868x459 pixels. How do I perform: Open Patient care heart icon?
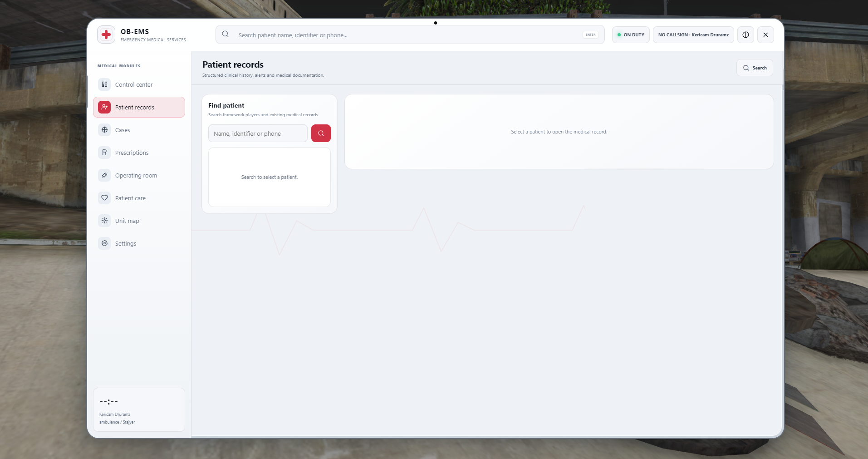(x=104, y=198)
